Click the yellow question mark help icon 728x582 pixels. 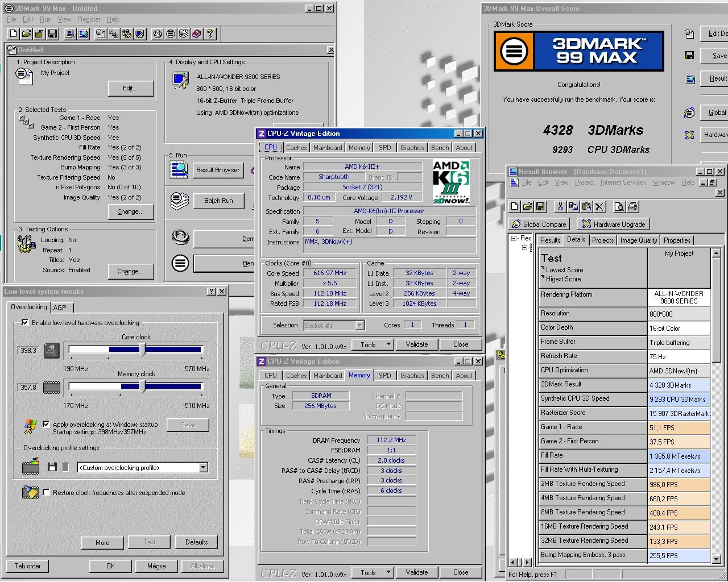click(210, 34)
